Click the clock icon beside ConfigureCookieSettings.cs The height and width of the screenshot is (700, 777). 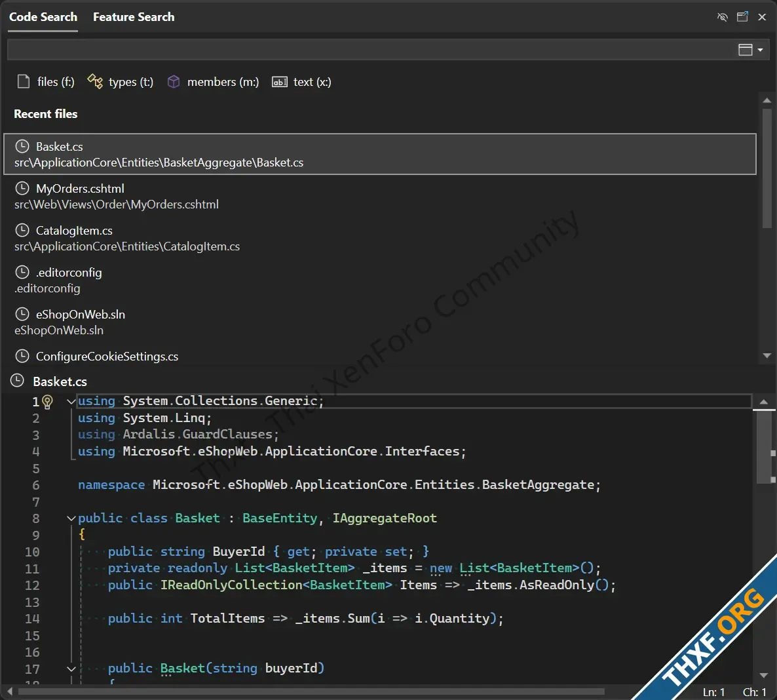coord(22,356)
